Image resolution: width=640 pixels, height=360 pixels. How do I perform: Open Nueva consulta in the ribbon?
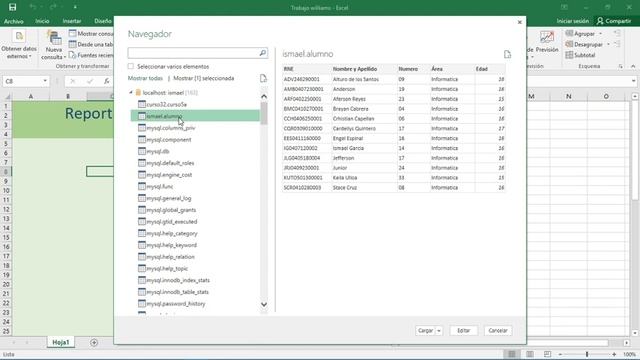[53, 45]
